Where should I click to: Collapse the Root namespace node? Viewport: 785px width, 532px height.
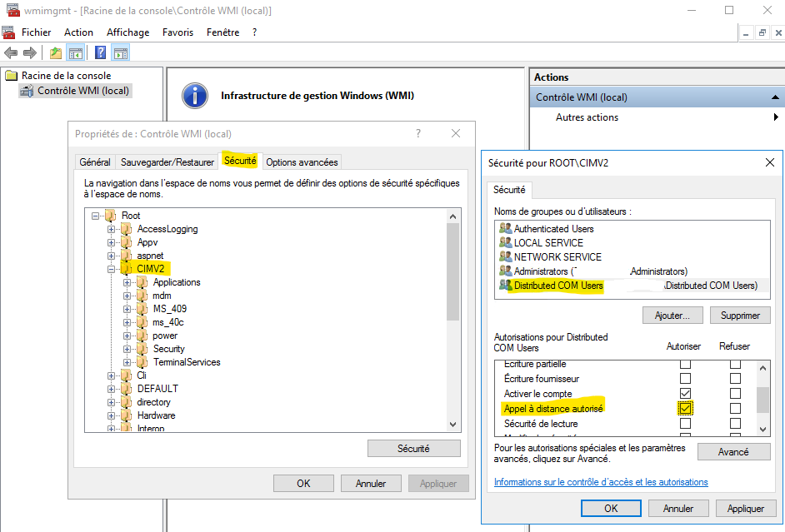click(95, 216)
